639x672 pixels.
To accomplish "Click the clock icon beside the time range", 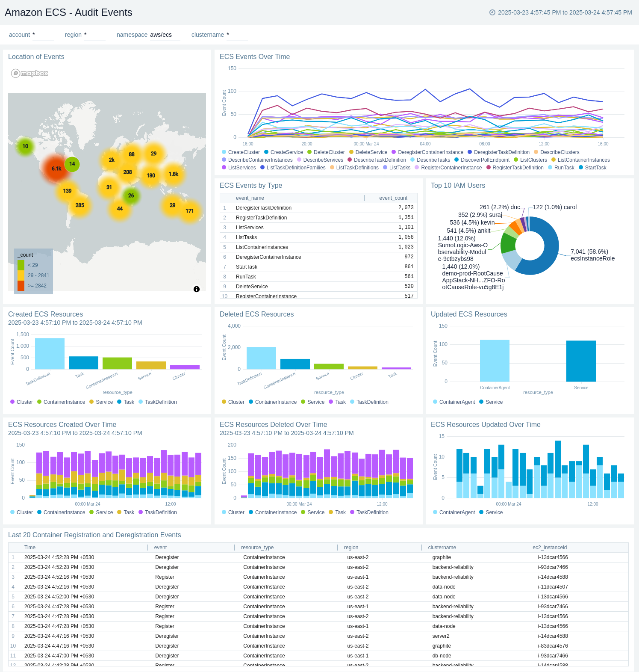I will (492, 12).
